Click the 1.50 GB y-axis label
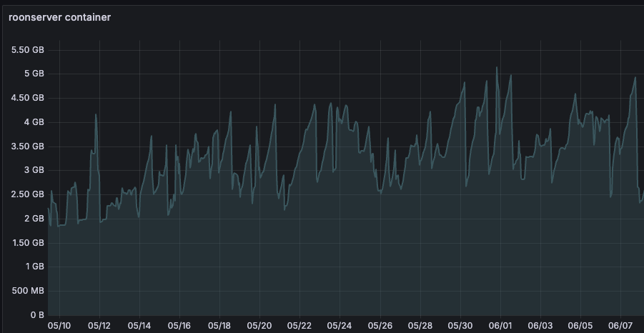Image resolution: width=644 pixels, height=333 pixels. (28, 243)
